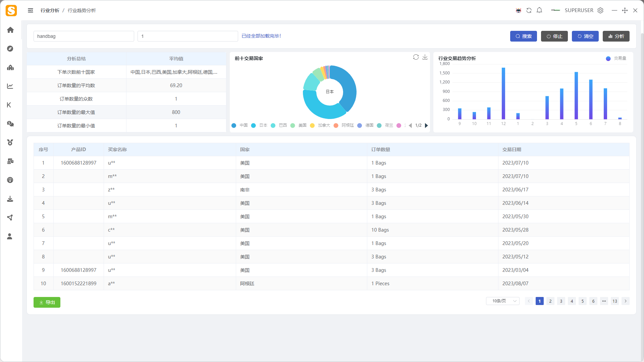Go to page 13 of results
This screenshot has width=644, height=362.
tap(615, 301)
